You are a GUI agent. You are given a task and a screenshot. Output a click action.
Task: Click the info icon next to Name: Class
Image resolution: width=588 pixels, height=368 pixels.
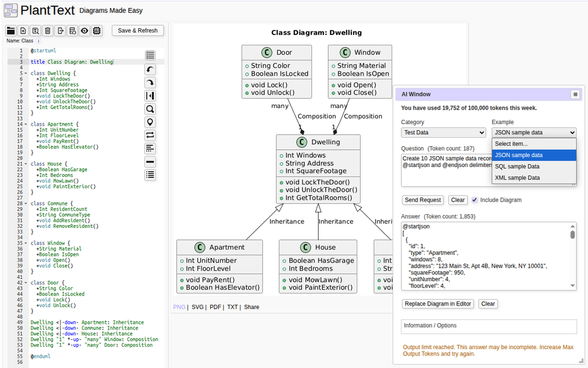click(38, 41)
